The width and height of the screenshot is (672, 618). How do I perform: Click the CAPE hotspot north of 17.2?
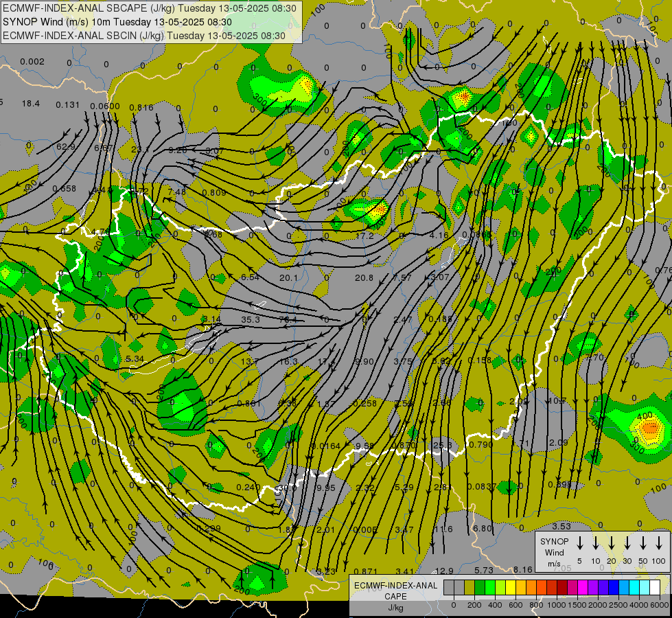(x=378, y=210)
